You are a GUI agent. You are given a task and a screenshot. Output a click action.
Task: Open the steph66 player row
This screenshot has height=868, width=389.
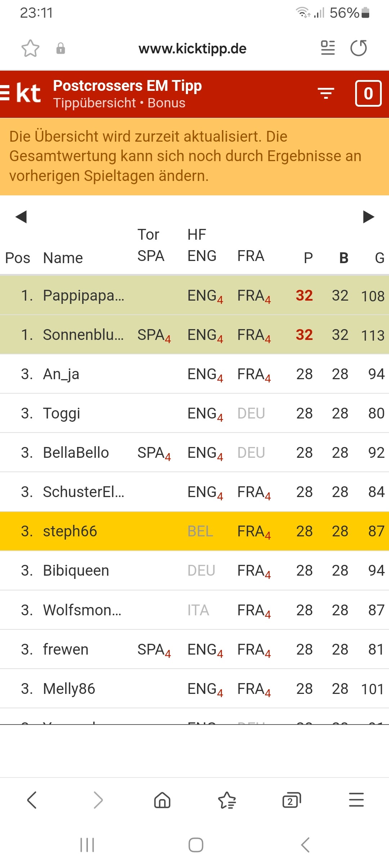(x=70, y=531)
